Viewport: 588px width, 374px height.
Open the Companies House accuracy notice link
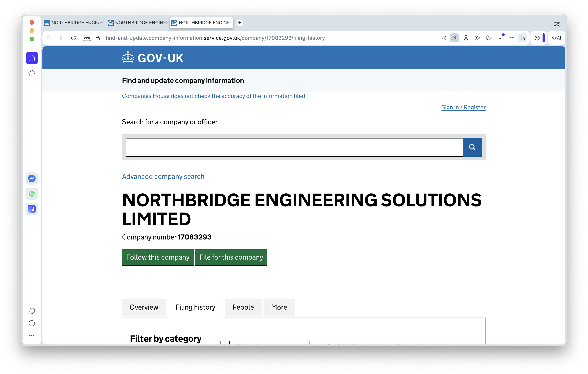[213, 96]
